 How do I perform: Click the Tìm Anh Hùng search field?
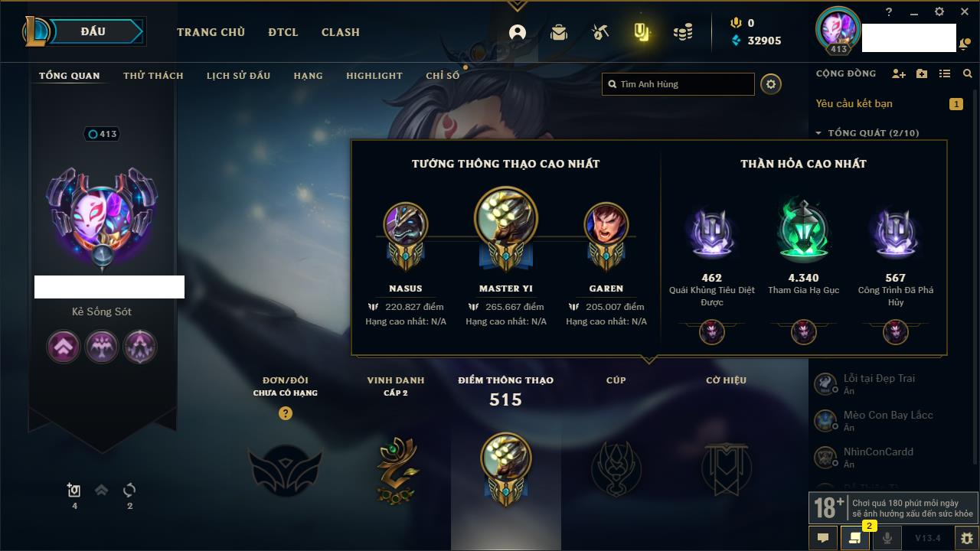point(678,84)
